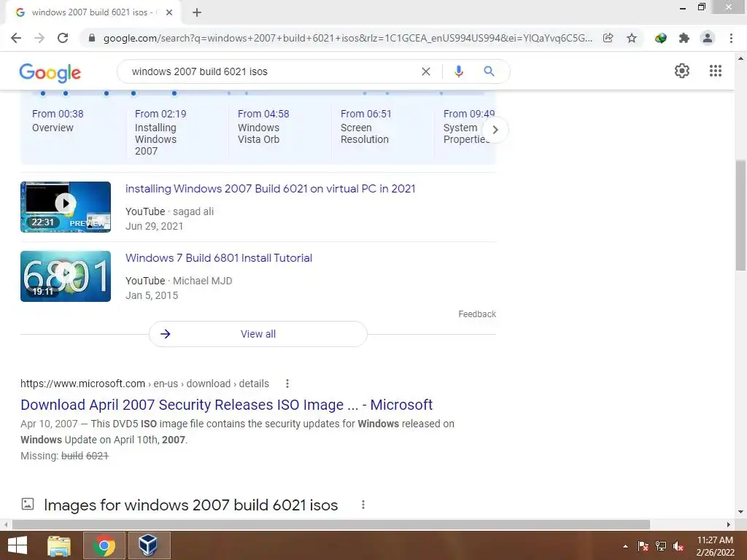Select the windows 2007 build 6021 isos tab
Image resolution: width=747 pixels, height=560 pixels.
coord(93,12)
